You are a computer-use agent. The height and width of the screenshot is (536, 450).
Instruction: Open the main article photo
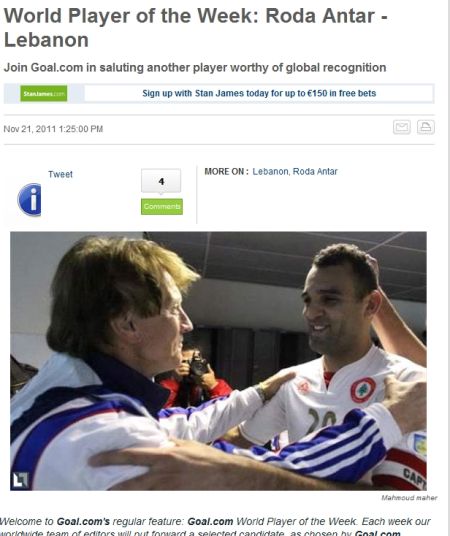coord(218,361)
